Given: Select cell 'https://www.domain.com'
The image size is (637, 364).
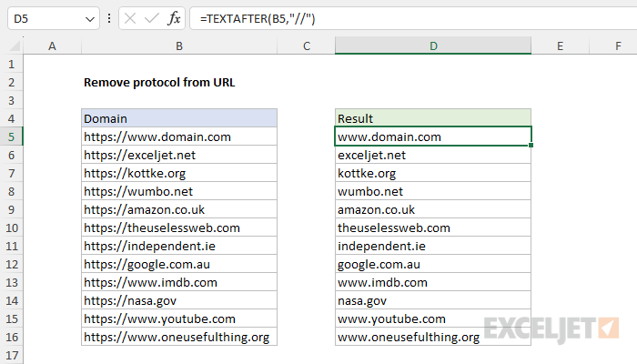Looking at the screenshot, I should [179, 136].
